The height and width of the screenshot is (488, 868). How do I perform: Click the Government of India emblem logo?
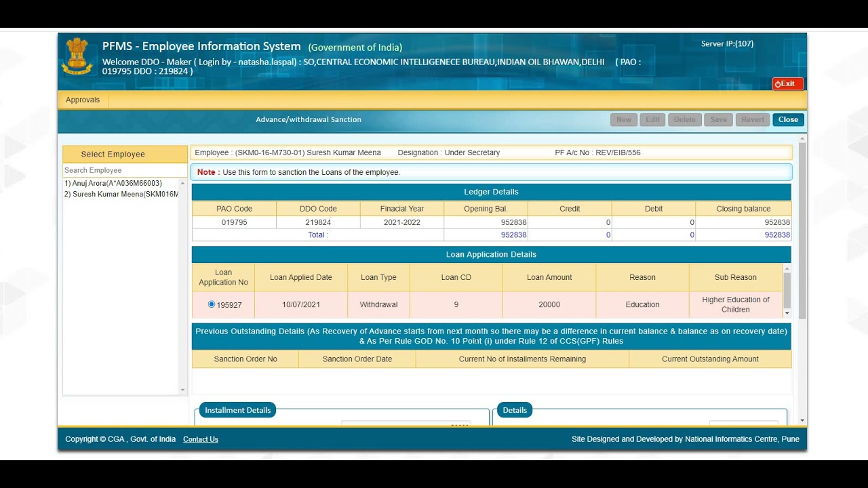(77, 57)
